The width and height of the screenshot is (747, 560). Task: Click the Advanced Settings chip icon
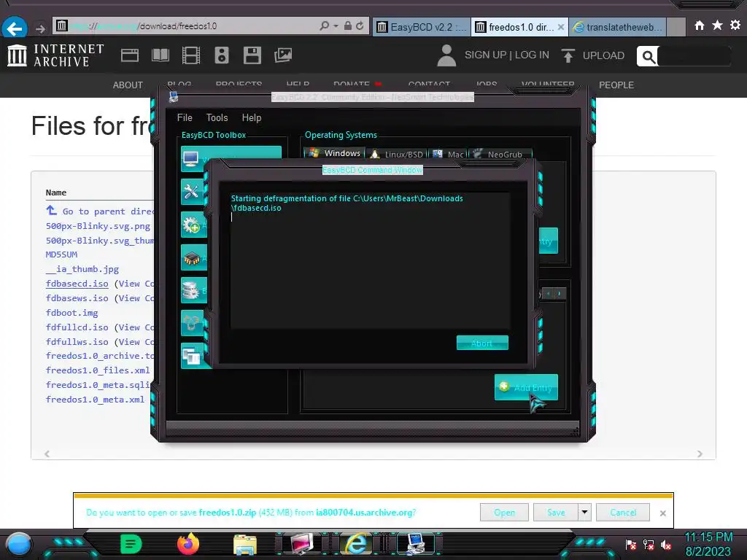click(192, 257)
